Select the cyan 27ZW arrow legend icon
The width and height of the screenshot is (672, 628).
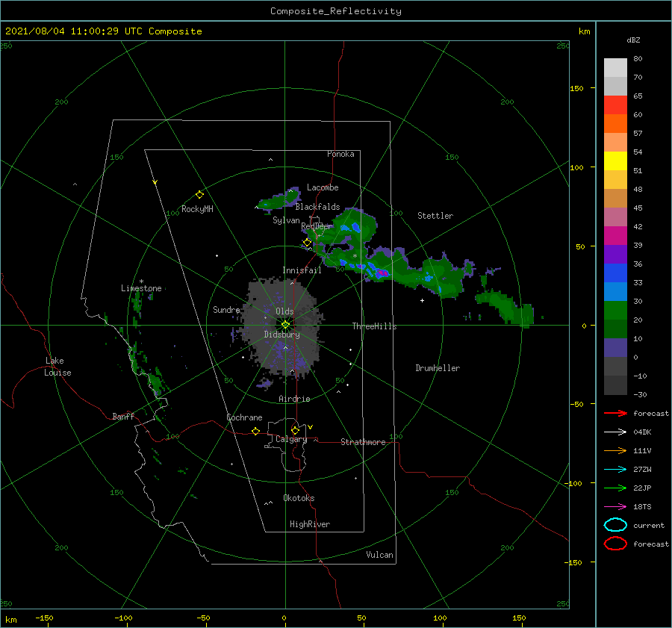click(x=615, y=470)
